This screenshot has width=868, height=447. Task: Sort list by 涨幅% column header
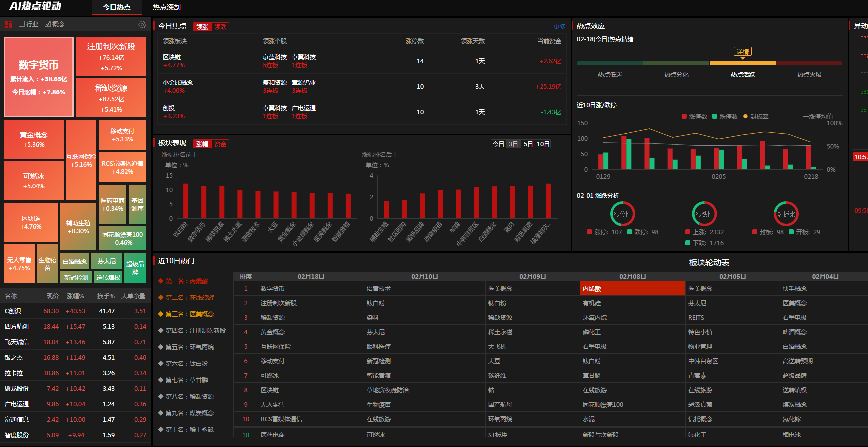[x=76, y=296]
